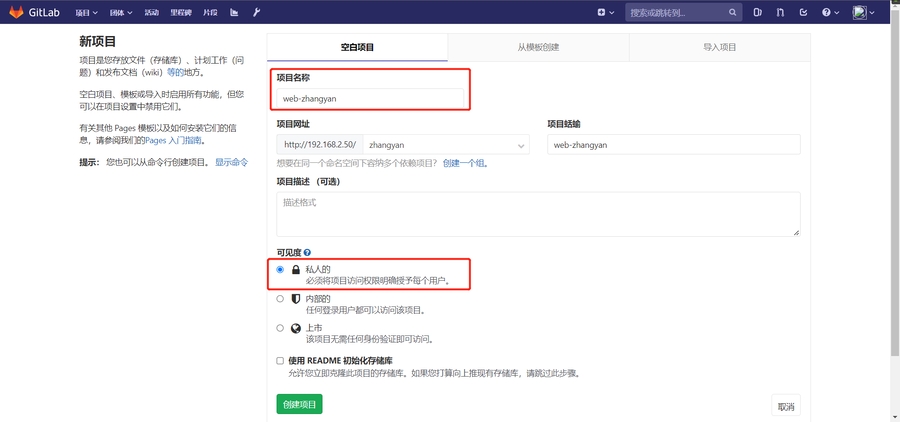Click the visibility level help icon

(307, 252)
